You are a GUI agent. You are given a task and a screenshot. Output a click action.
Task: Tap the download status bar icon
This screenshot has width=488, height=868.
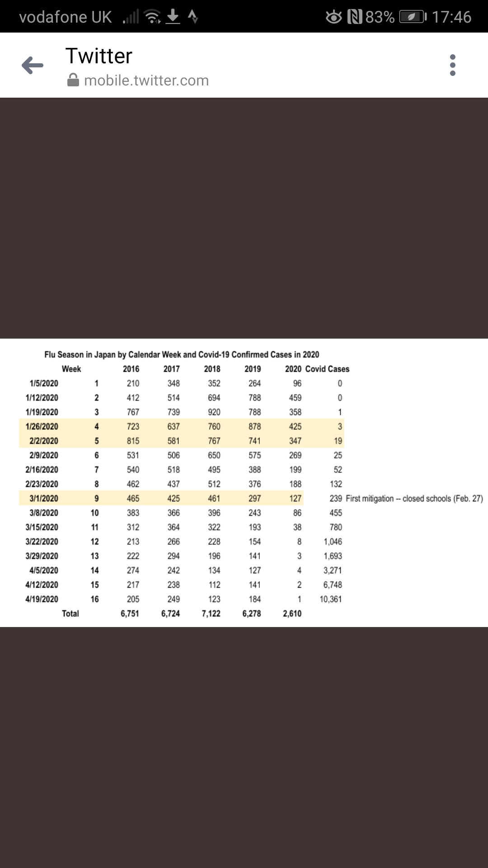pos(173,17)
